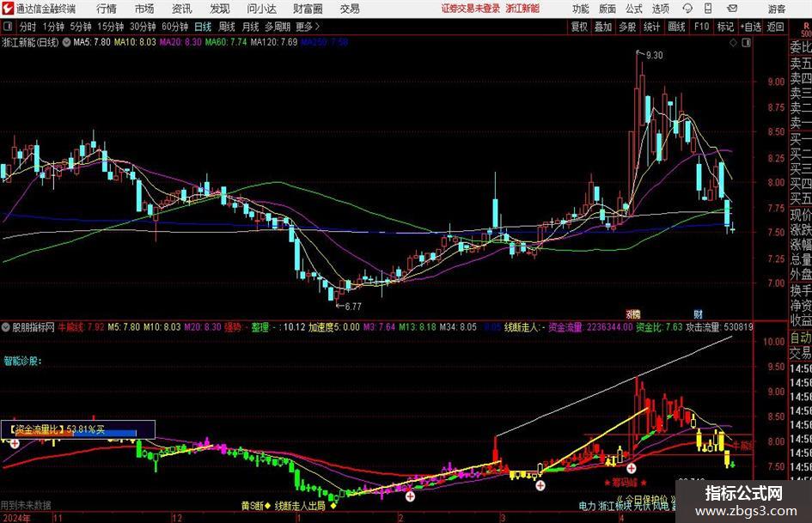Toggle the side panel icon at chart top right
This screenshot has width=812, height=523.
(746, 43)
